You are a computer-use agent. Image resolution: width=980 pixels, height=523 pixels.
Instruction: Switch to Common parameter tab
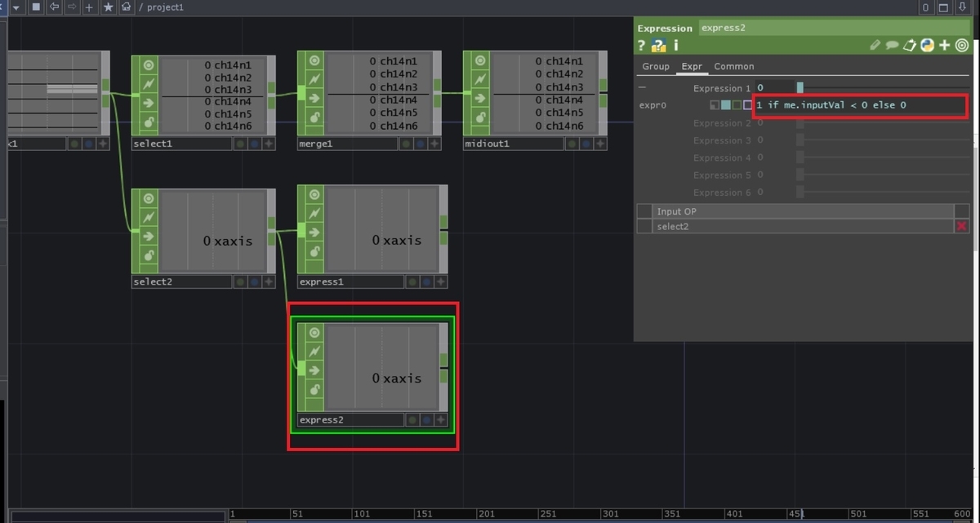point(734,67)
